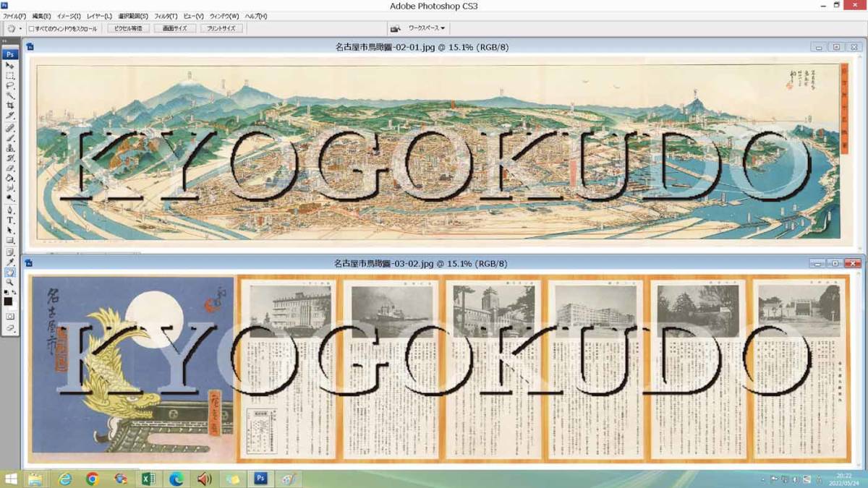Screen dimensions: 868x488
Task: Click the Ps logo atop the toolbox
Action: pyautogui.click(x=10, y=53)
